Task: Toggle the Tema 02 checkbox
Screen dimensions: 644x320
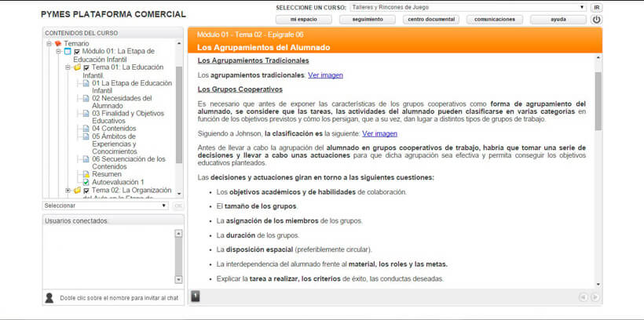Action: point(86,191)
